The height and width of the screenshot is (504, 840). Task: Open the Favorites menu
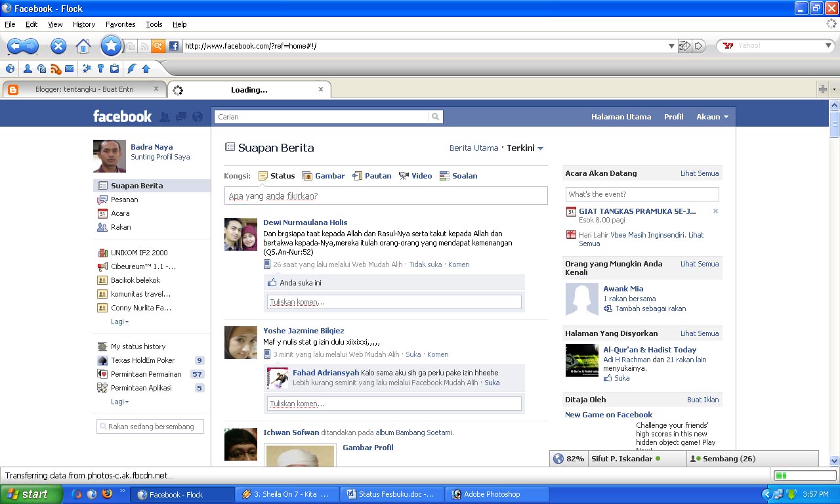pos(121,24)
